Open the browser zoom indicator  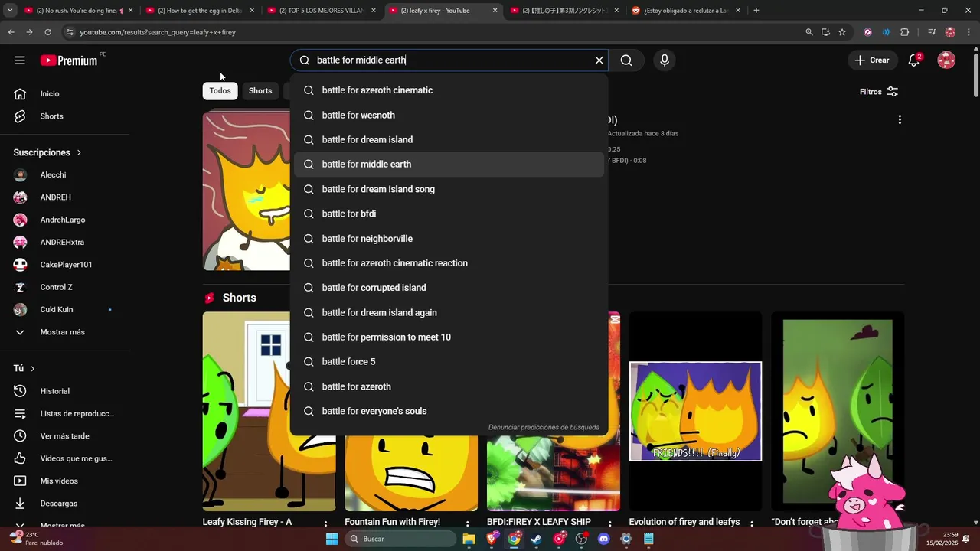tap(808, 32)
